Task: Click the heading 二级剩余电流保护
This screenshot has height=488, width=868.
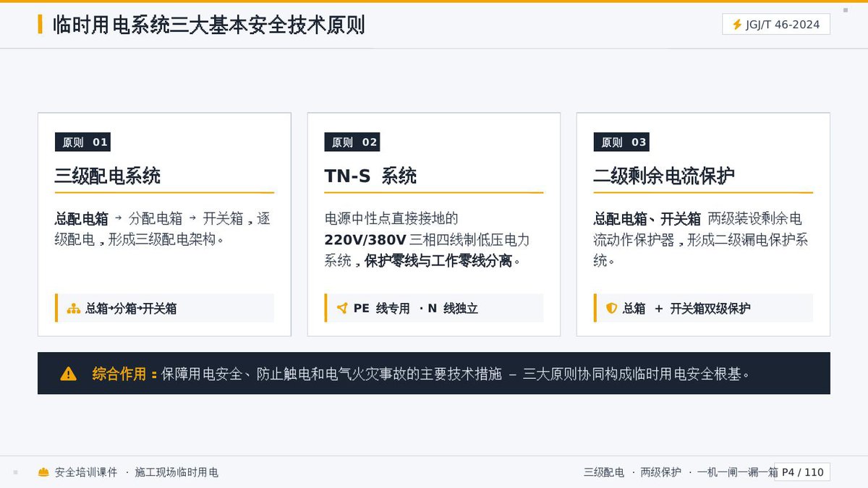Action: (x=664, y=176)
